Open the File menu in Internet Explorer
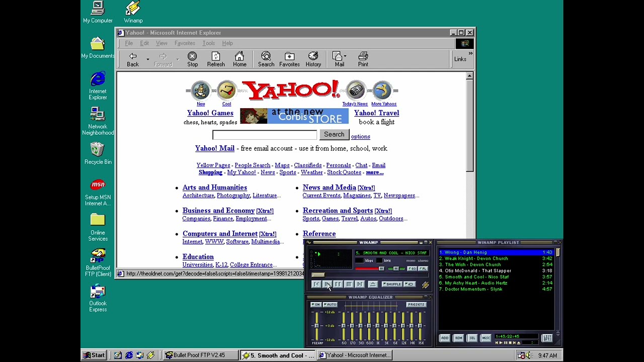Screen dimensions: 644x362 [x=129, y=43]
